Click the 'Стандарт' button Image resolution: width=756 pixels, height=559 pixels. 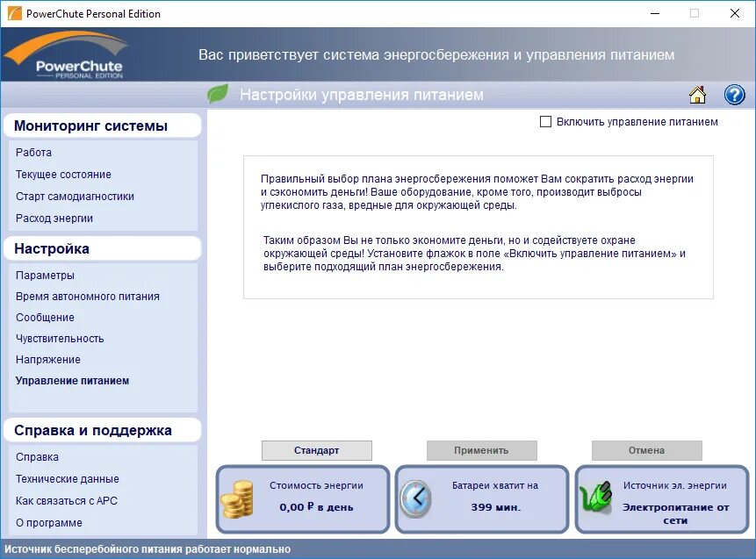(x=317, y=450)
